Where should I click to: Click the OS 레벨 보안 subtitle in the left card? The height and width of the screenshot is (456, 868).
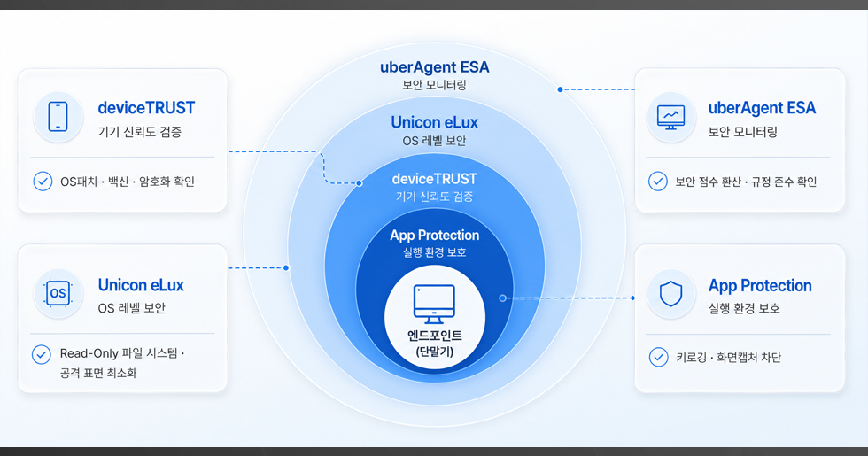click(132, 308)
